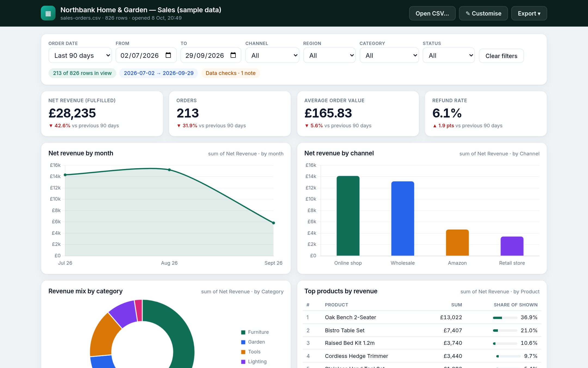Click the Garden legend color swatch
The image size is (588, 368).
pyautogui.click(x=243, y=342)
